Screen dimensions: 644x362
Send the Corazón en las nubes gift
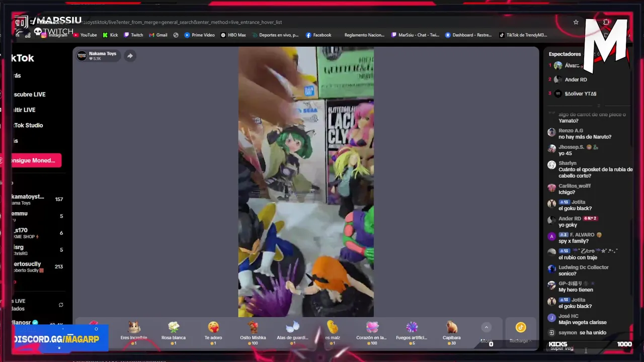372,333
